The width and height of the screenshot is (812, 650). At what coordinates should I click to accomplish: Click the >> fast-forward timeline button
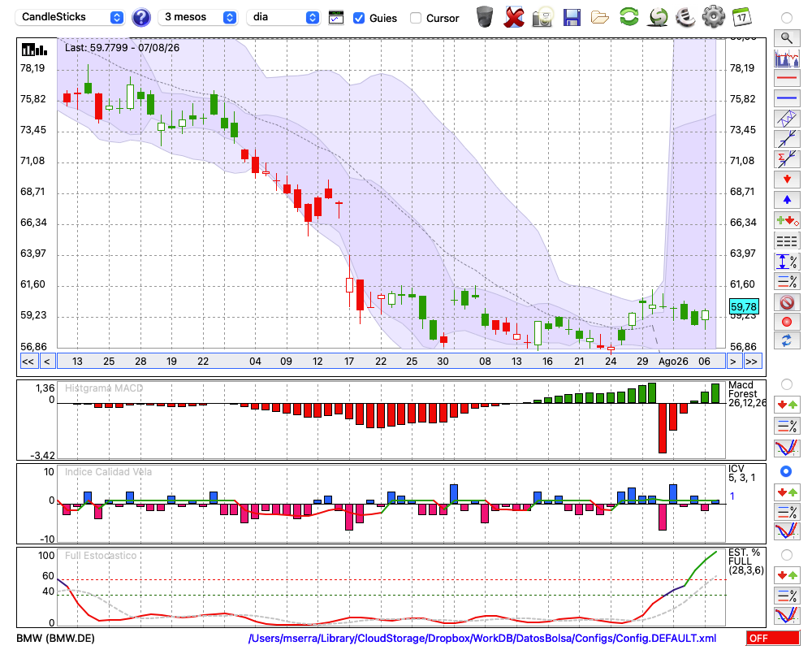click(753, 362)
